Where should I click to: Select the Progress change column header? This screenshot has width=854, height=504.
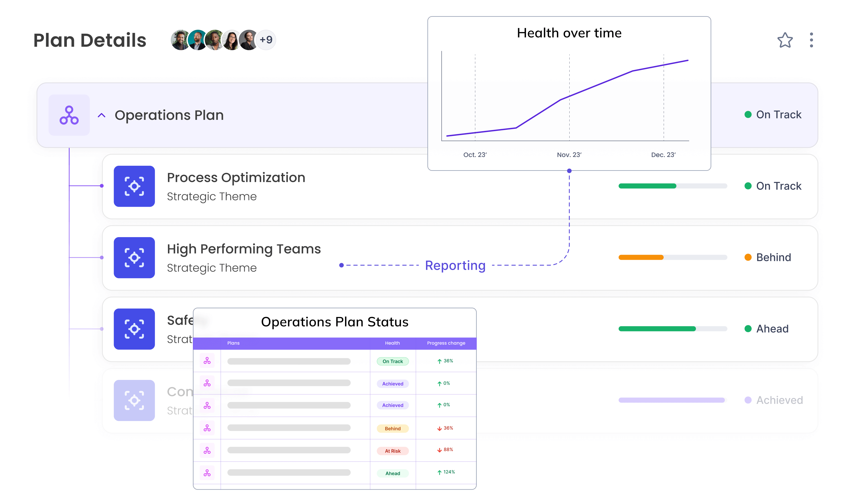446,343
